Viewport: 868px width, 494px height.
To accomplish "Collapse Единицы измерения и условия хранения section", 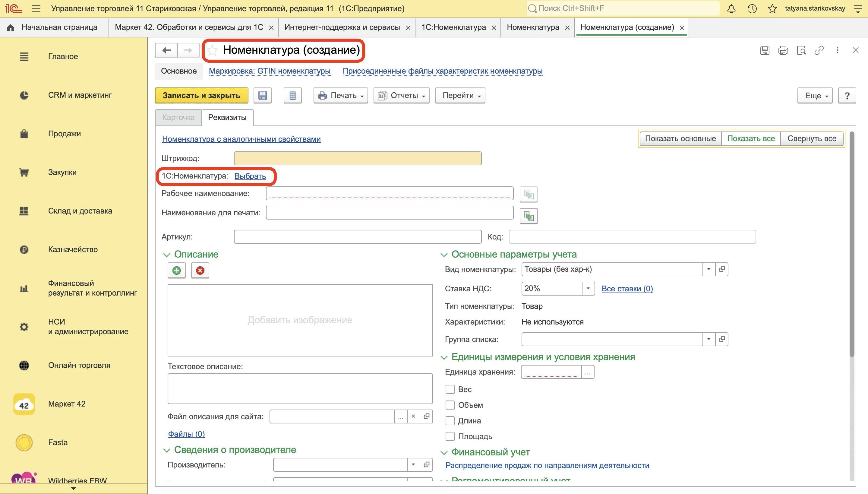I will point(444,357).
